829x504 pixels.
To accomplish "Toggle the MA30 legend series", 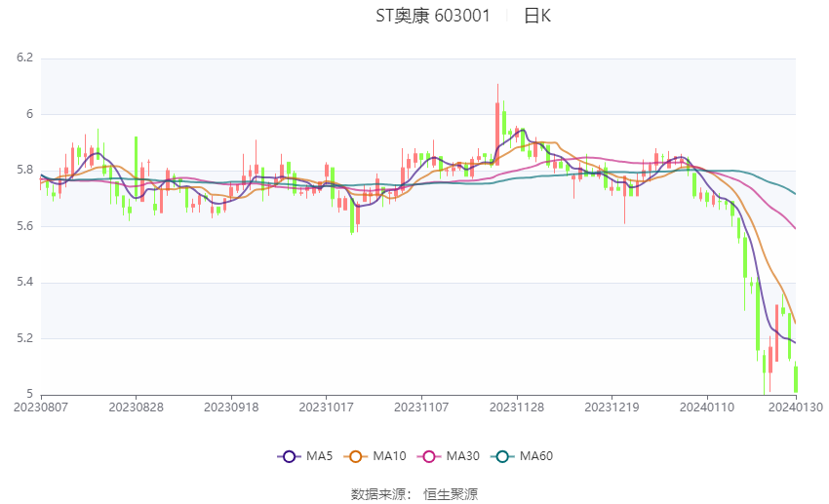I will pos(449,456).
